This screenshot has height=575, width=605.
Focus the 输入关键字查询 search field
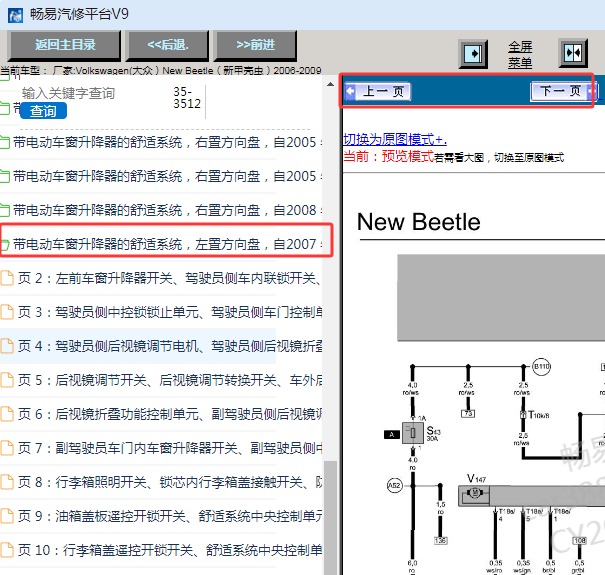[68, 93]
